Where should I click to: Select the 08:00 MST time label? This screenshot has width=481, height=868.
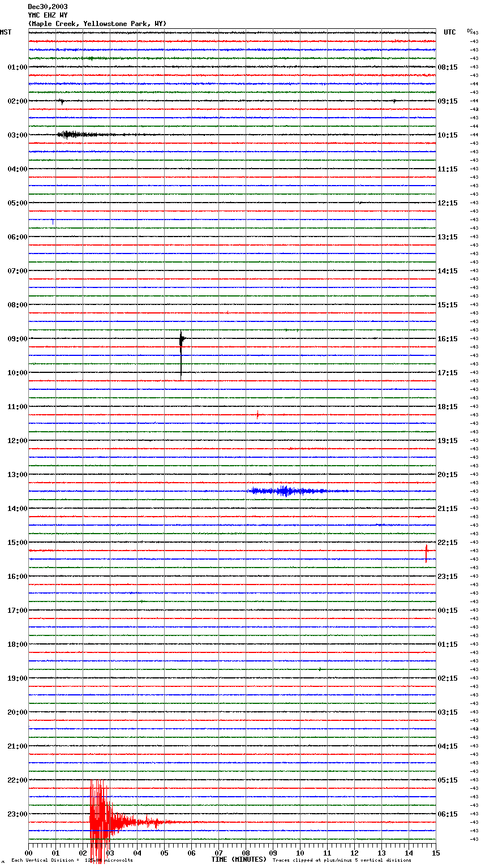[17, 305]
